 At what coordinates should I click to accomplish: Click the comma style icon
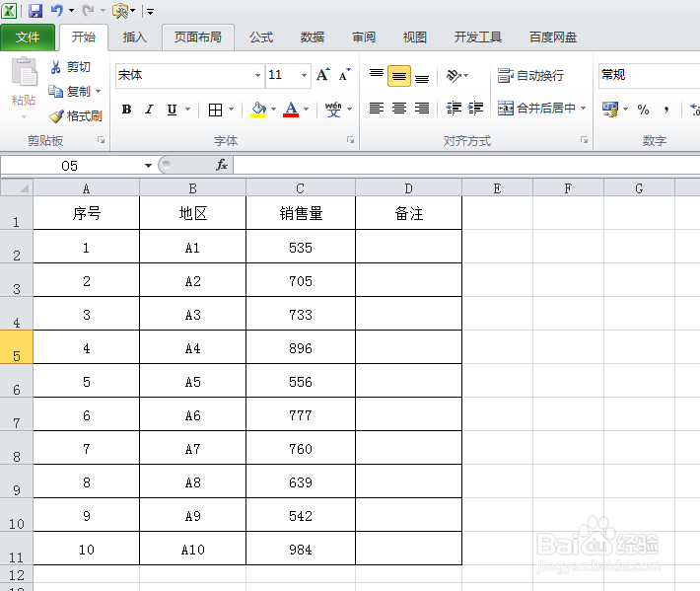point(666,110)
